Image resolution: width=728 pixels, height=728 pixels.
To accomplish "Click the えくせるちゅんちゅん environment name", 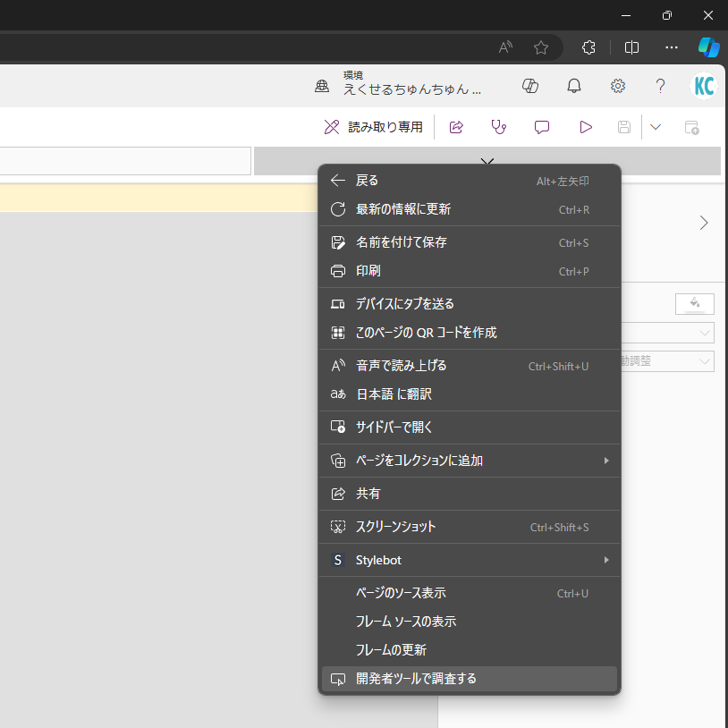I will (x=411, y=89).
